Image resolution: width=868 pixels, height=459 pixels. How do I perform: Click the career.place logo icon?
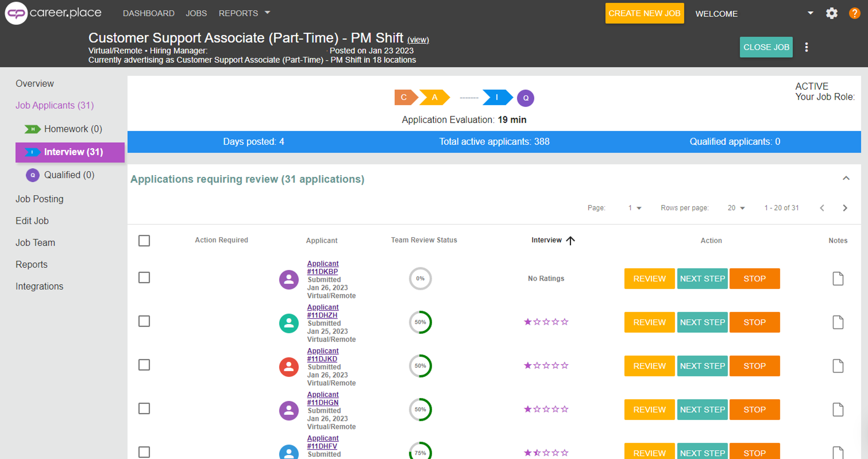click(x=16, y=13)
